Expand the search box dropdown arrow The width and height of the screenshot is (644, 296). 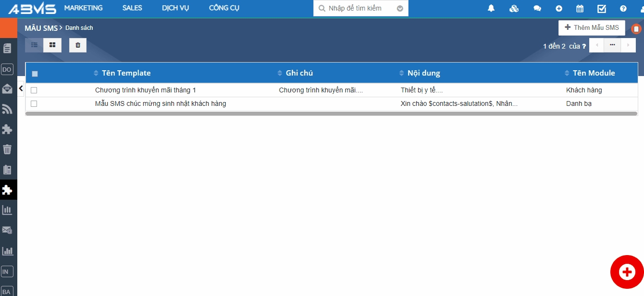tap(400, 8)
